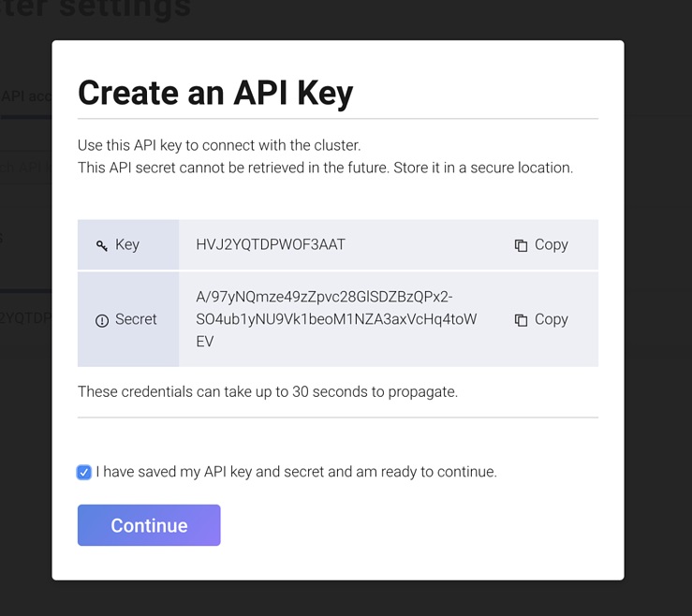Click the Continue button
The image size is (692, 616).
click(149, 525)
